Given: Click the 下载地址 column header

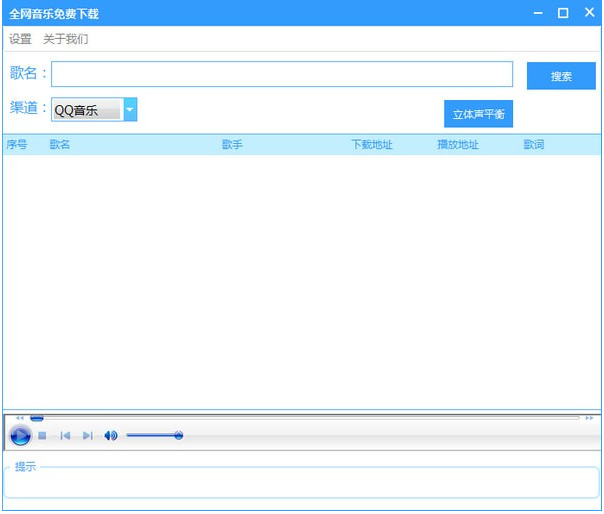Looking at the screenshot, I should tap(372, 144).
